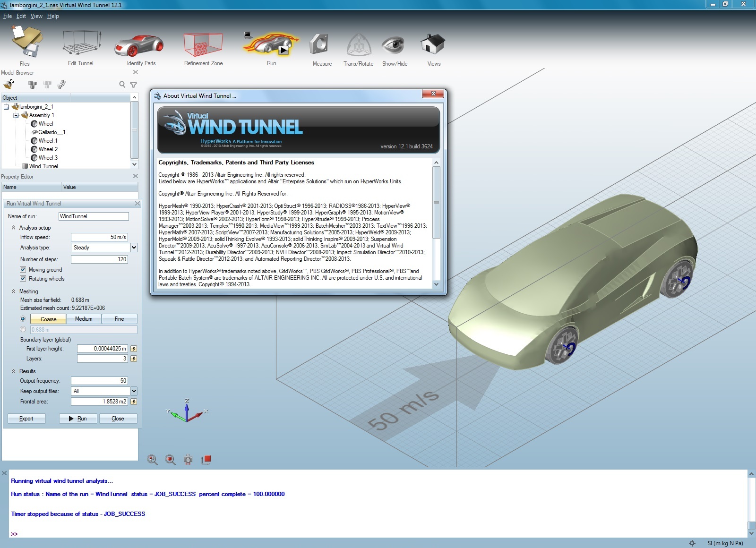Collapse the lamborgini_2_1 tree node
The height and width of the screenshot is (548, 756).
pos(7,107)
